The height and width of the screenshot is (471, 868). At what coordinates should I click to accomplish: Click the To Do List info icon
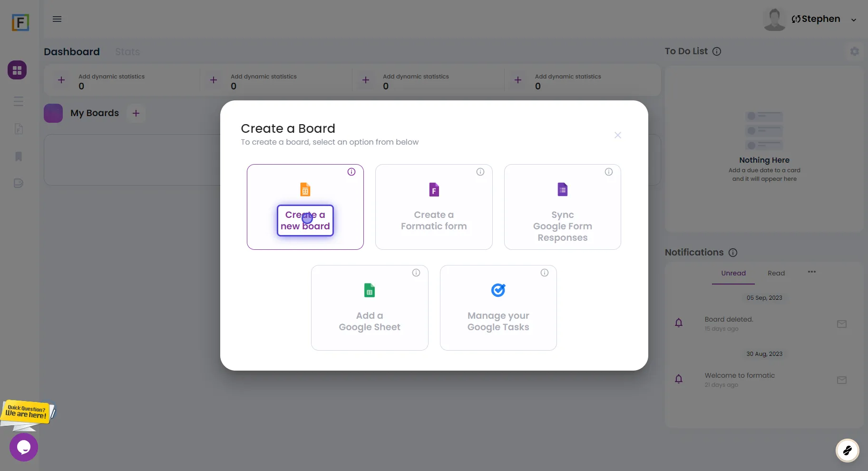(x=717, y=51)
